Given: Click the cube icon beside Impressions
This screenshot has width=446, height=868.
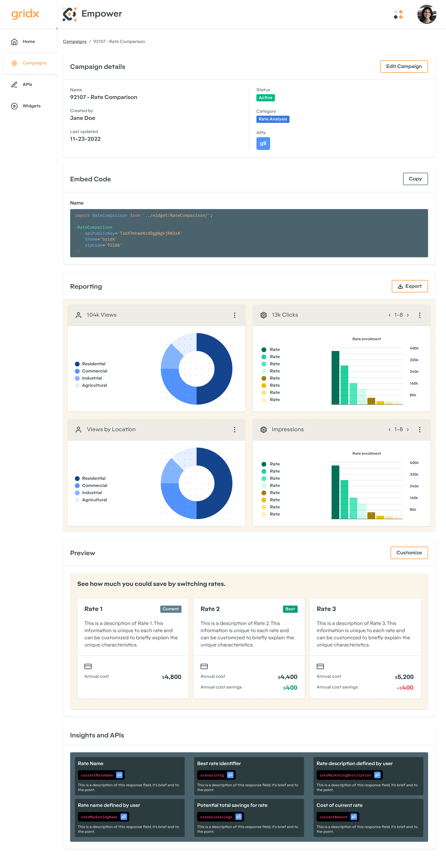Looking at the screenshot, I should point(264,430).
